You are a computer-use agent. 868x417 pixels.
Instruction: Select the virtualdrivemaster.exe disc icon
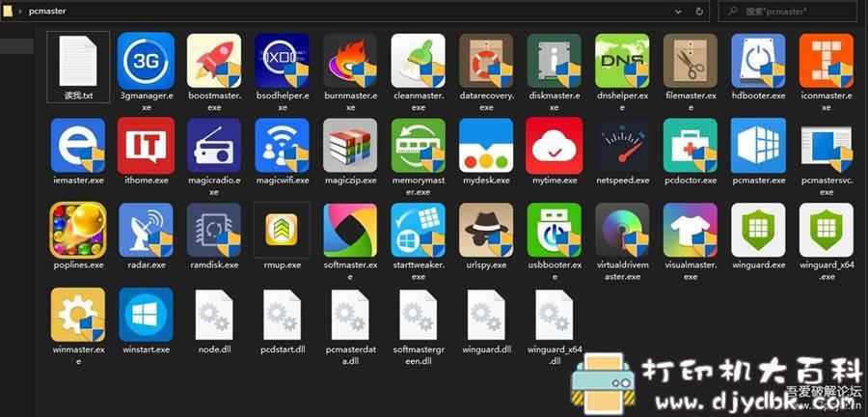[x=622, y=230]
